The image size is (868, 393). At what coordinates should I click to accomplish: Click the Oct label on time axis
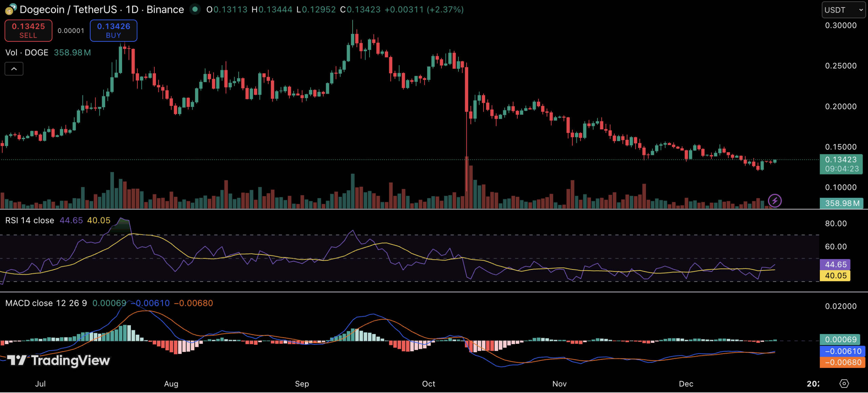pyautogui.click(x=428, y=384)
